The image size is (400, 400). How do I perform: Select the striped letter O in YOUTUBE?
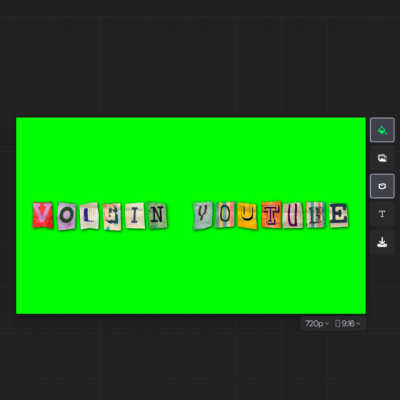coord(224,215)
